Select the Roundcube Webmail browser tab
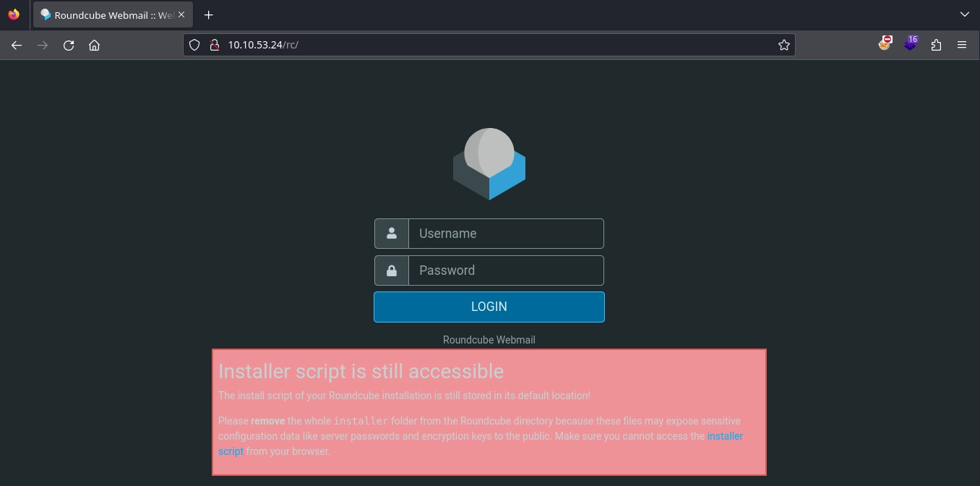 tap(108, 15)
